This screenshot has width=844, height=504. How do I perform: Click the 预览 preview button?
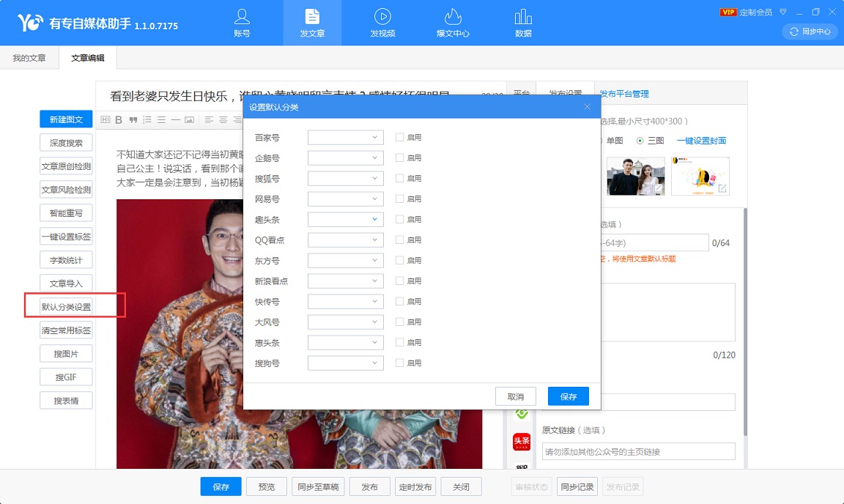click(x=267, y=486)
